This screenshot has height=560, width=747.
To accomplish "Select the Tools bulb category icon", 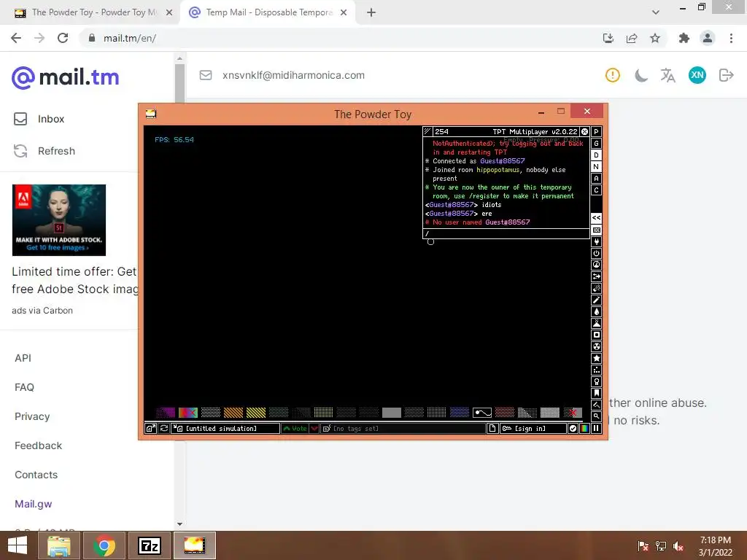I will coord(597,381).
